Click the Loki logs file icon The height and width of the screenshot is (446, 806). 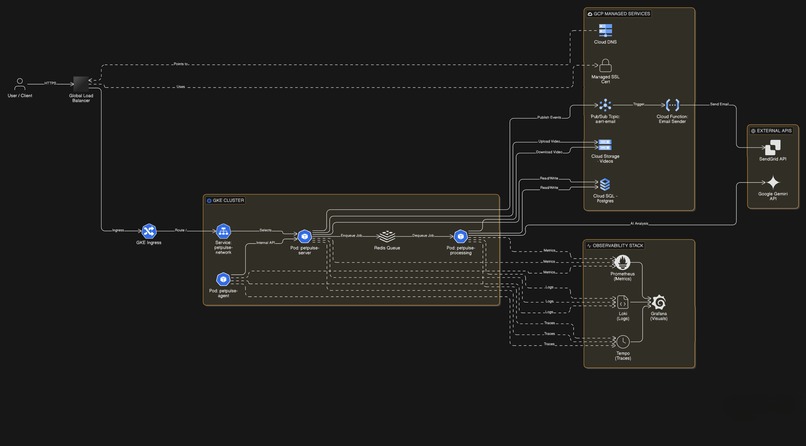tap(622, 302)
